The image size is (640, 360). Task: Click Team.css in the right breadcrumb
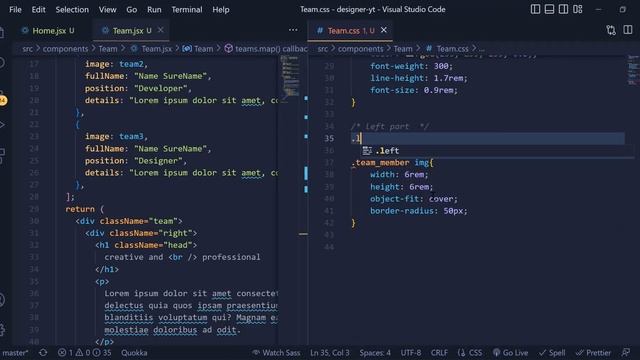(x=452, y=49)
